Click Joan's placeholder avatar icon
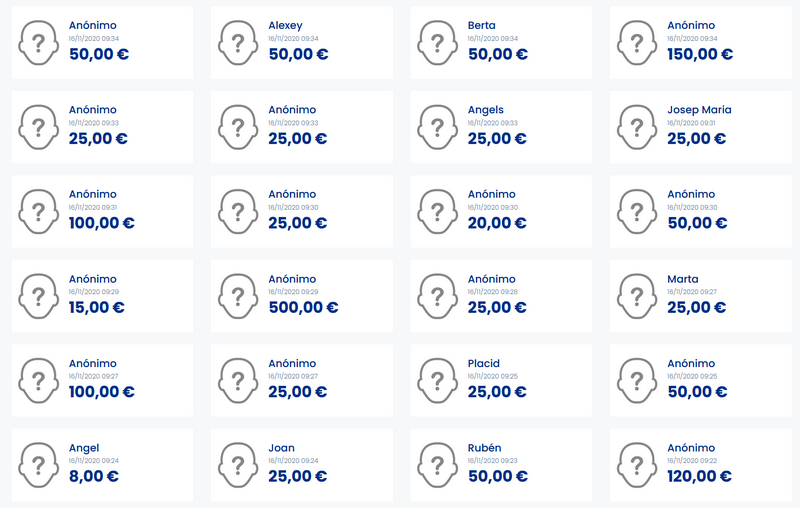Image resolution: width=800 pixels, height=508 pixels. (238, 466)
